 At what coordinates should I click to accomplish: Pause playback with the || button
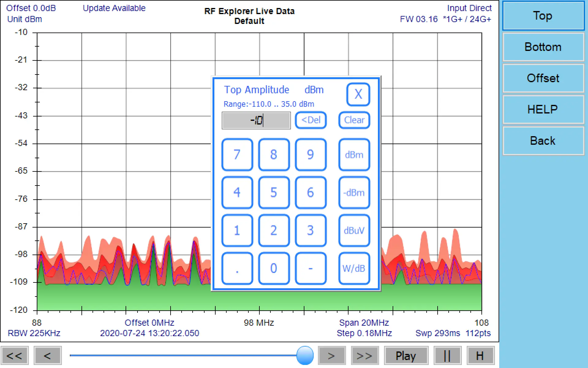tap(447, 356)
